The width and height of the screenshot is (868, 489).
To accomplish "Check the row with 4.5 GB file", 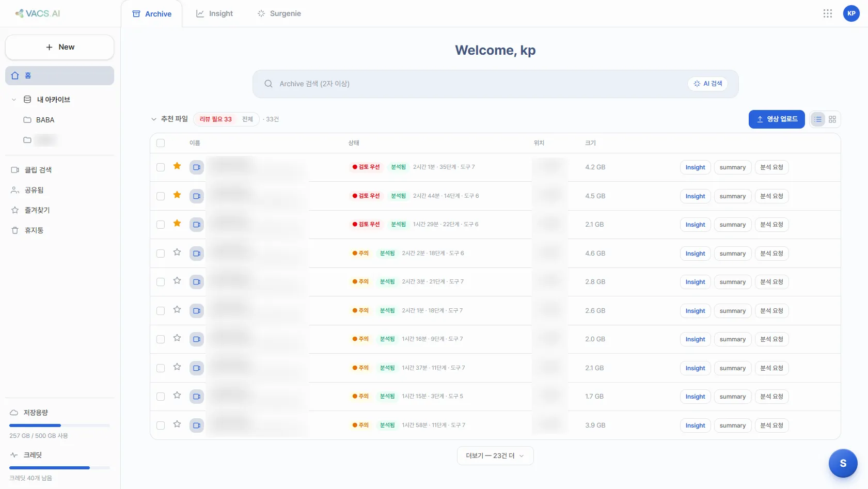I will [x=161, y=196].
